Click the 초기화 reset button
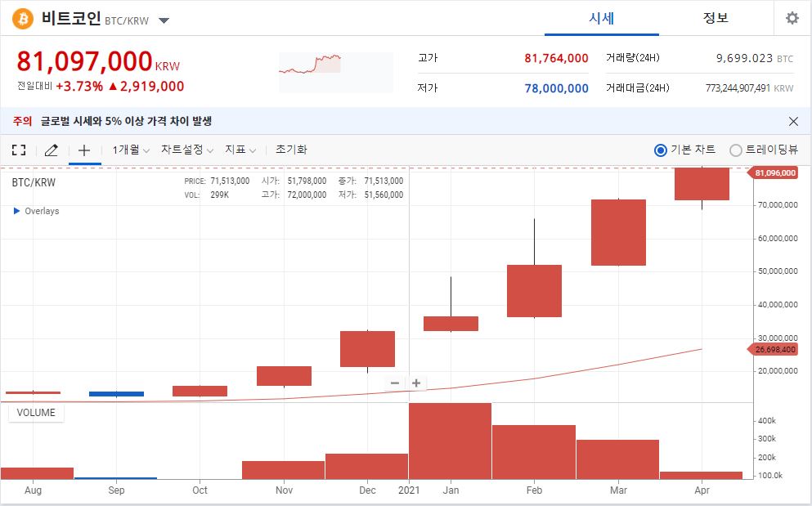 point(291,150)
